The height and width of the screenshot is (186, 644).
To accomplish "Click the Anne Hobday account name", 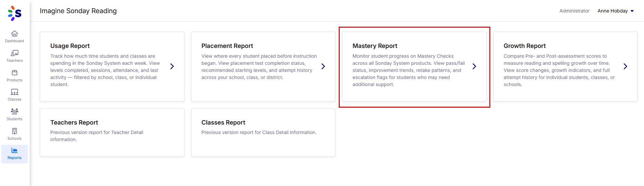I will [613, 11].
